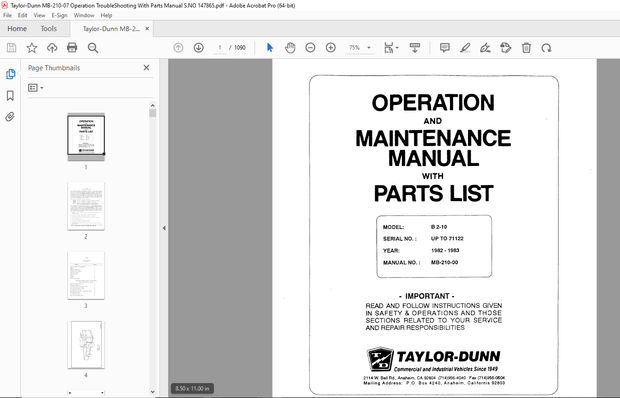Select page 2 thumbnail
This screenshot has width=620, height=398.
[86, 206]
